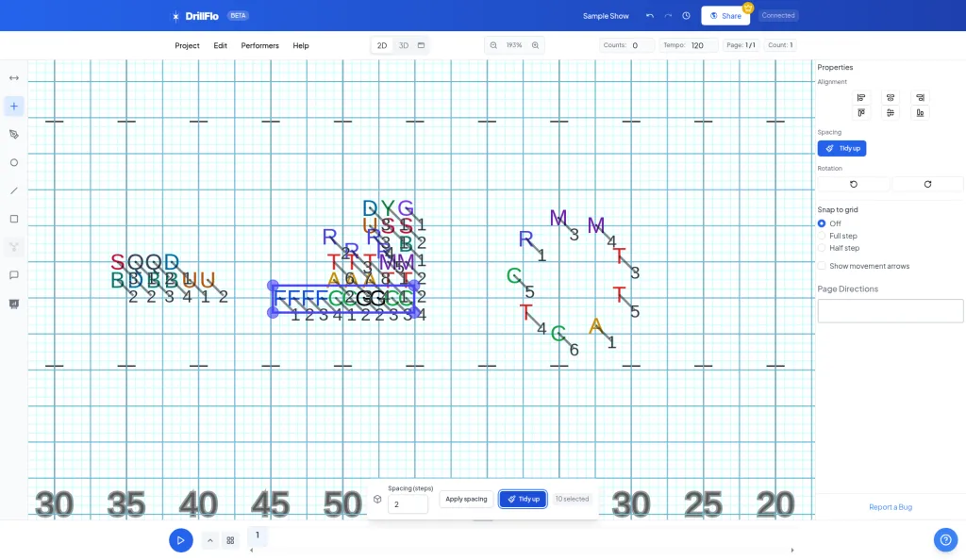Image resolution: width=966 pixels, height=560 pixels.
Task: Select the pen path tool
Action: (x=13, y=135)
